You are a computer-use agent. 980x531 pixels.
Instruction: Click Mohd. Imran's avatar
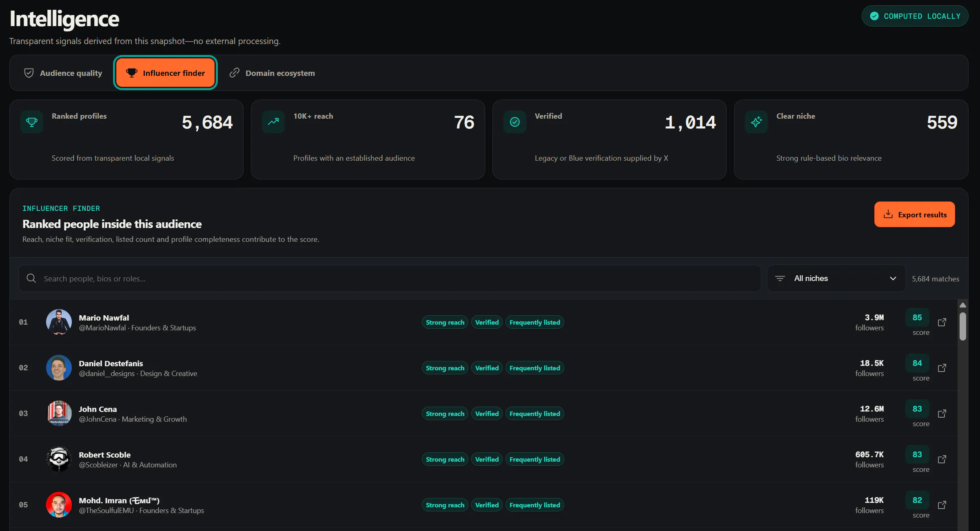(x=59, y=505)
